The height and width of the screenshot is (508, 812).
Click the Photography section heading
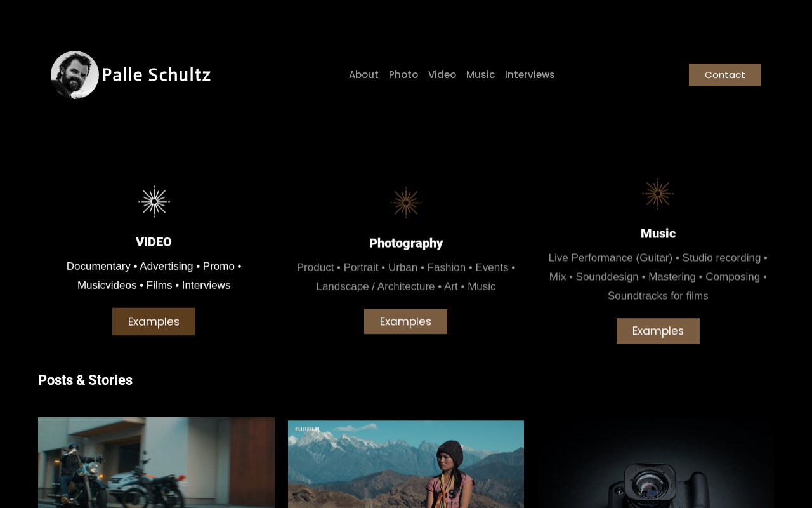tap(406, 243)
